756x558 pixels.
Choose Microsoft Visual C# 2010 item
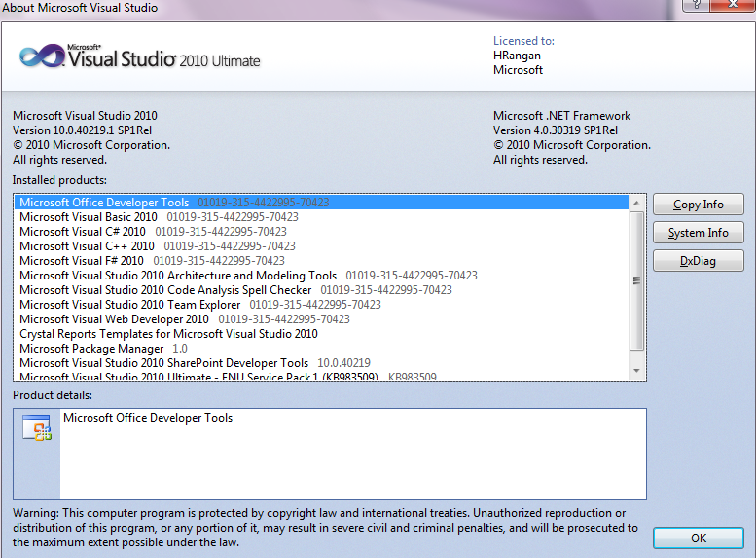83,232
